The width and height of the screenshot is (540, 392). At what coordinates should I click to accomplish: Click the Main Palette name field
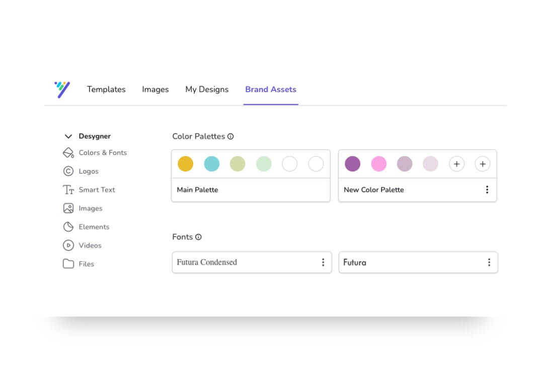197,190
